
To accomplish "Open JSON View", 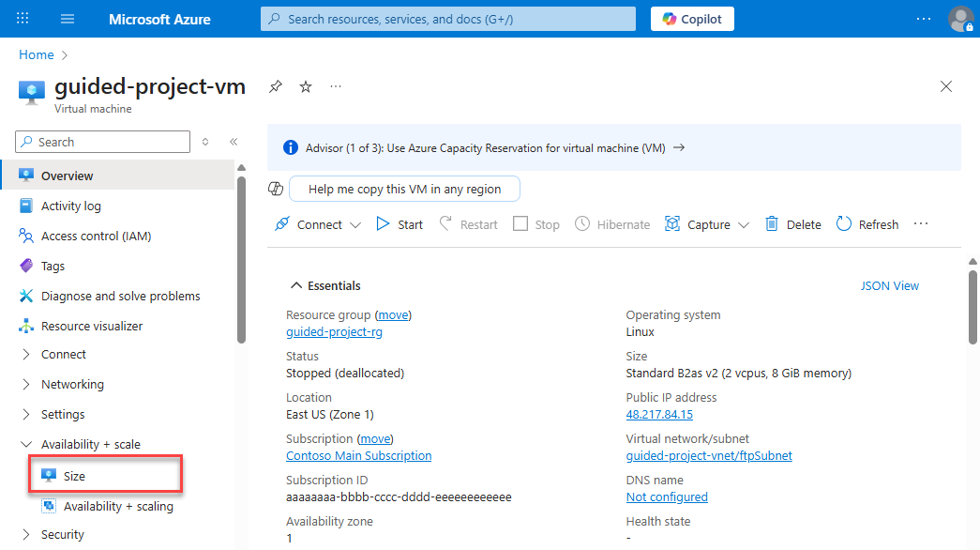I will coord(889,286).
